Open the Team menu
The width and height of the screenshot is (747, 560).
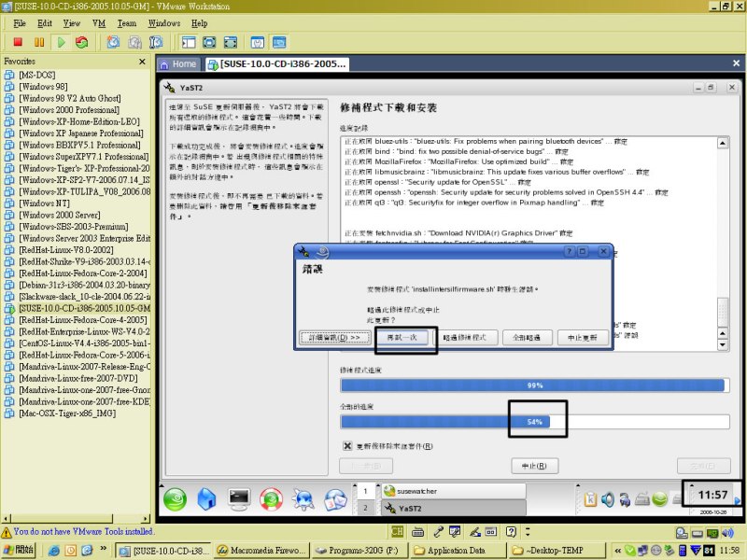coord(127,23)
